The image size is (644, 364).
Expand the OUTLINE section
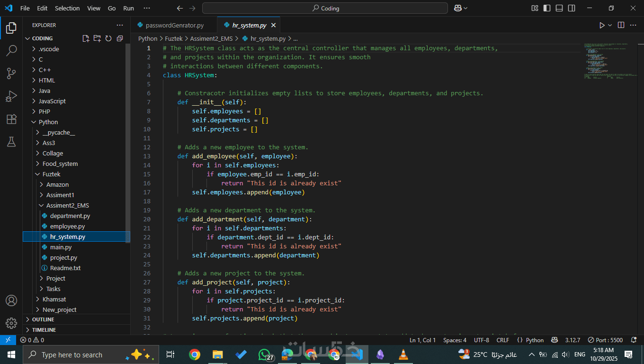(x=43, y=319)
